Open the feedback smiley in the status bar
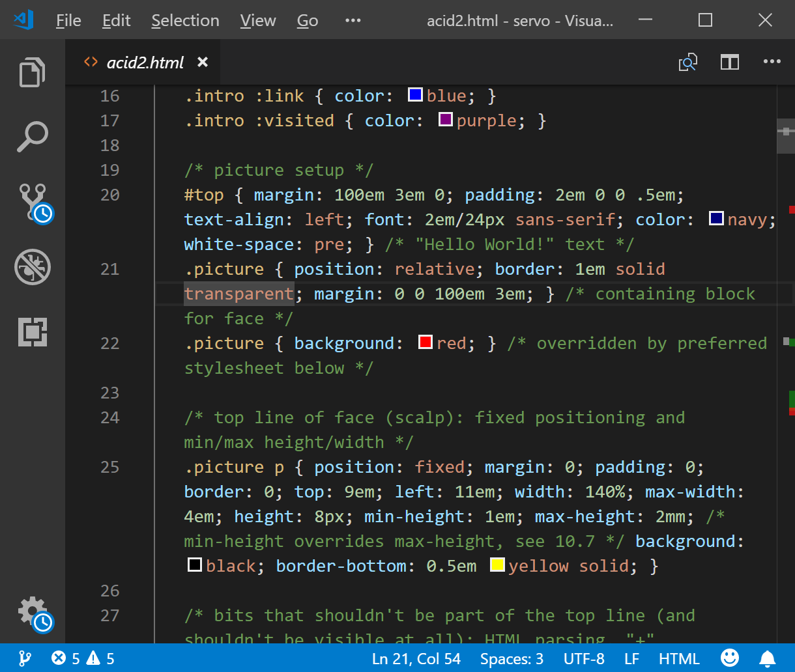The width and height of the screenshot is (795, 672). 730,658
